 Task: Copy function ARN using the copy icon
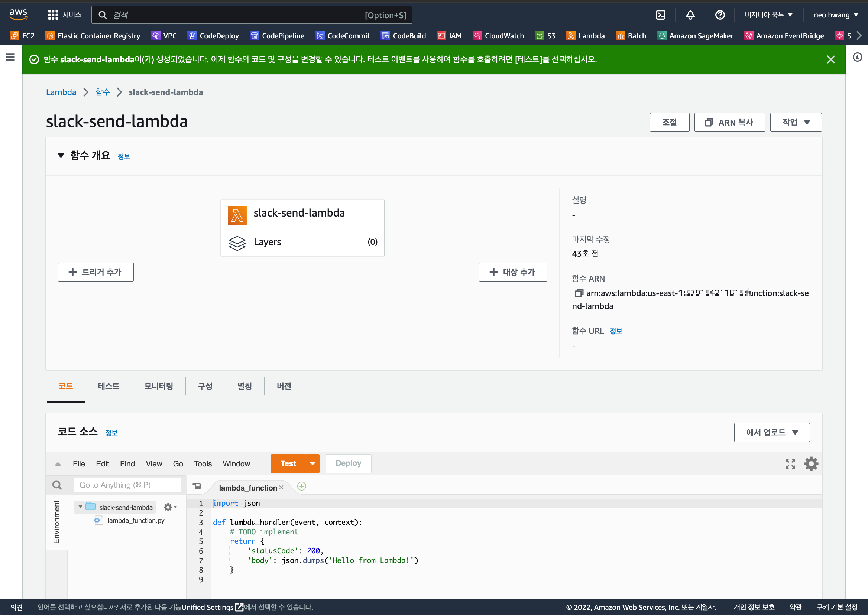pos(579,293)
